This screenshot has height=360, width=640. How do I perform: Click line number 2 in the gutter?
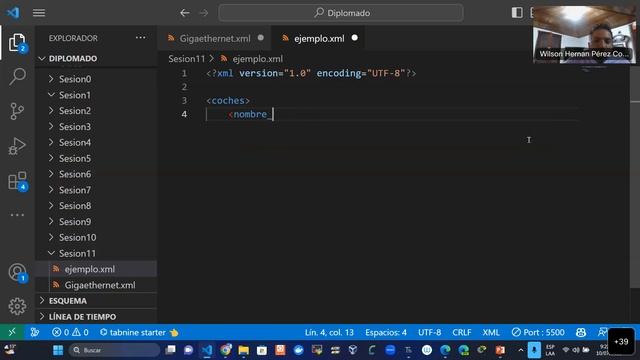pos(184,87)
